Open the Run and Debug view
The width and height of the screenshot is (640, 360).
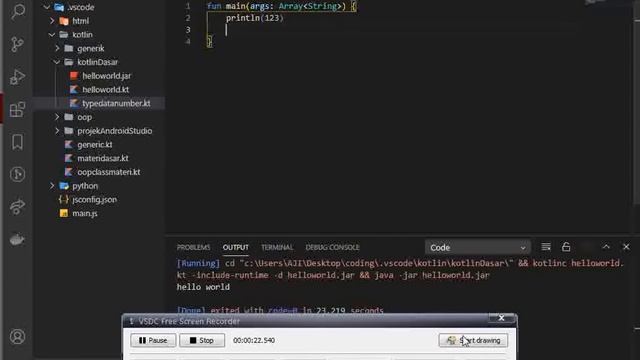(18, 77)
